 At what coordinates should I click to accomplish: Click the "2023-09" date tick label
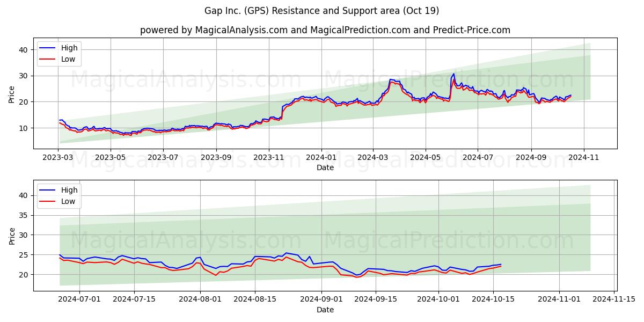point(216,158)
